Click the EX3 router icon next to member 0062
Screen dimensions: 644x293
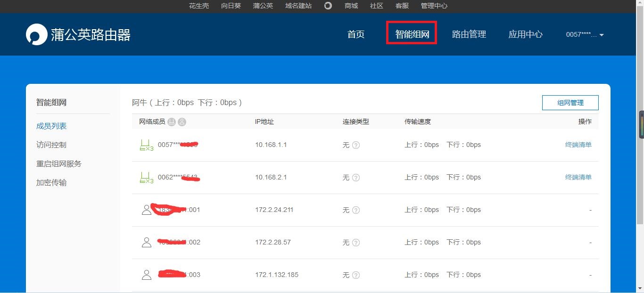pos(147,177)
